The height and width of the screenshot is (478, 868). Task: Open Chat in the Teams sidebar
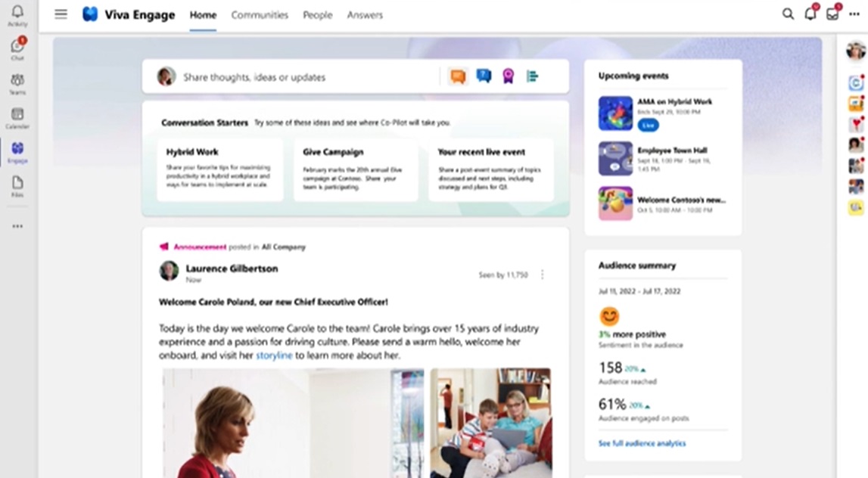tap(17, 49)
